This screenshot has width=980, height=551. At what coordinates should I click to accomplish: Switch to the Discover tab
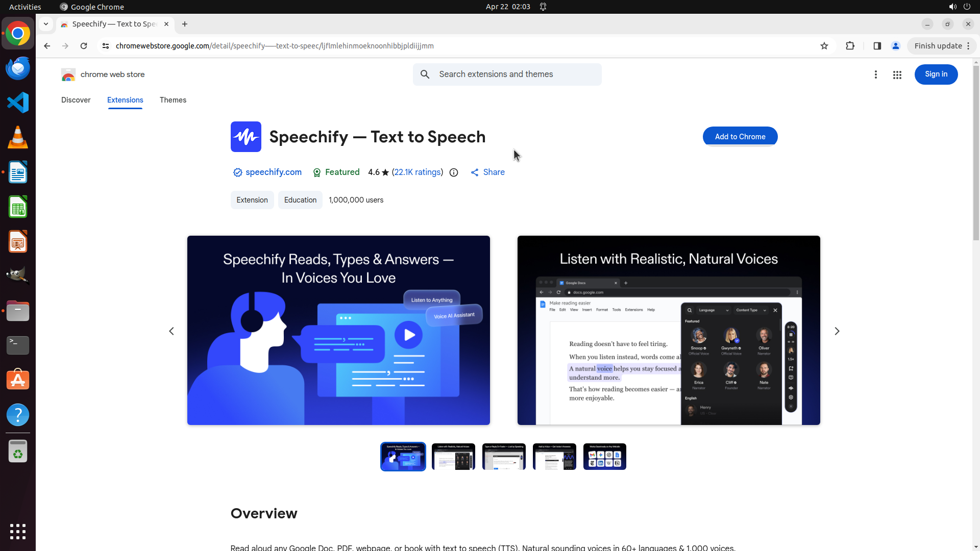[76, 100]
